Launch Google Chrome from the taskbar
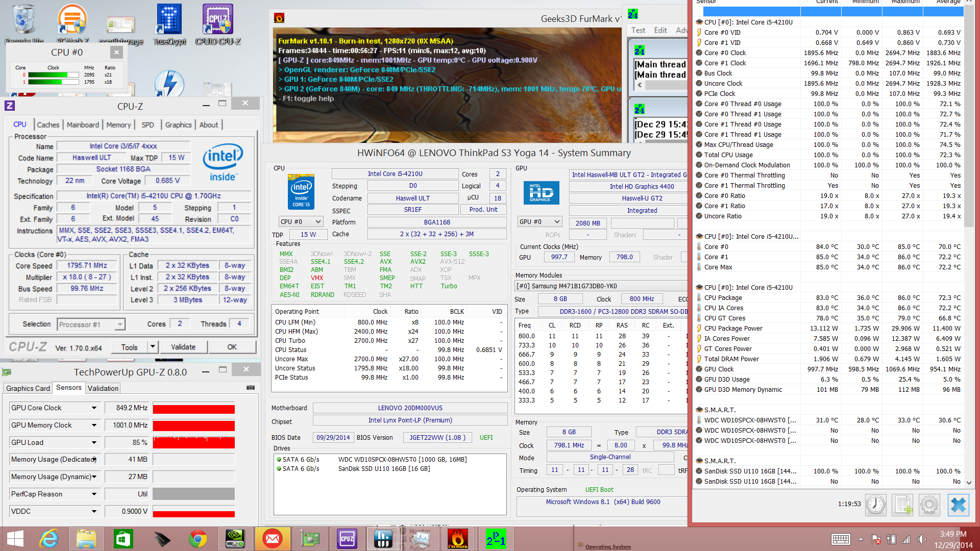Viewport: 980px width, 551px height. click(x=198, y=539)
